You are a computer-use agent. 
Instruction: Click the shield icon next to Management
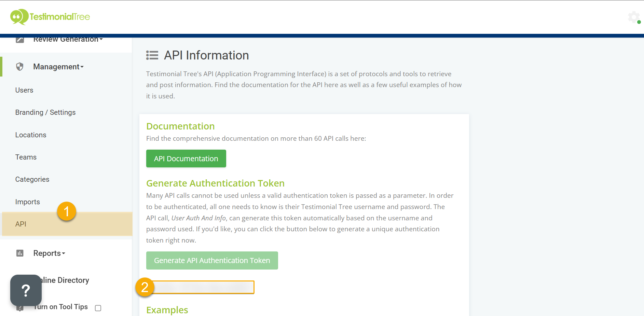tap(20, 67)
